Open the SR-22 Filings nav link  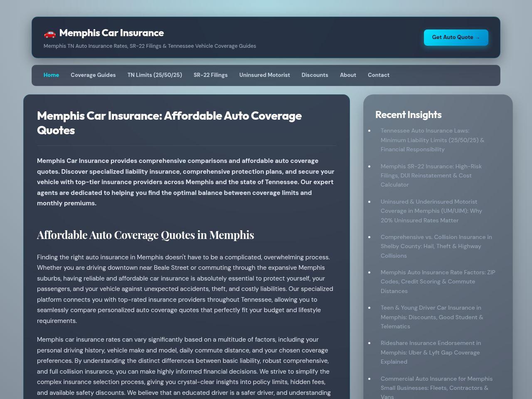(x=211, y=75)
